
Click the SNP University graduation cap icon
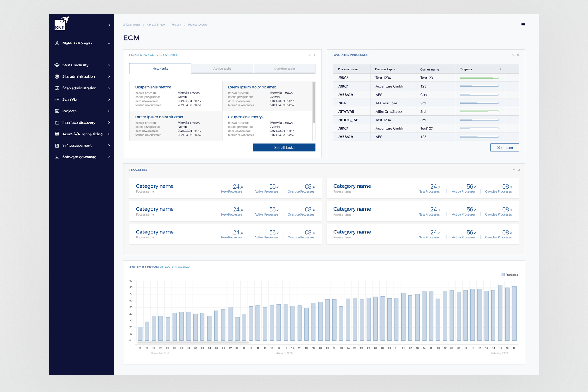tap(57, 65)
